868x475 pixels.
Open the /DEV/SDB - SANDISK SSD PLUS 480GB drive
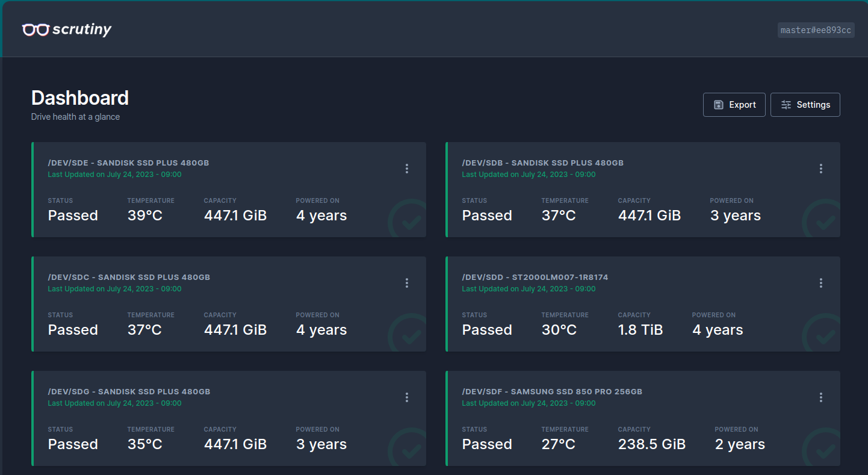[x=543, y=163]
